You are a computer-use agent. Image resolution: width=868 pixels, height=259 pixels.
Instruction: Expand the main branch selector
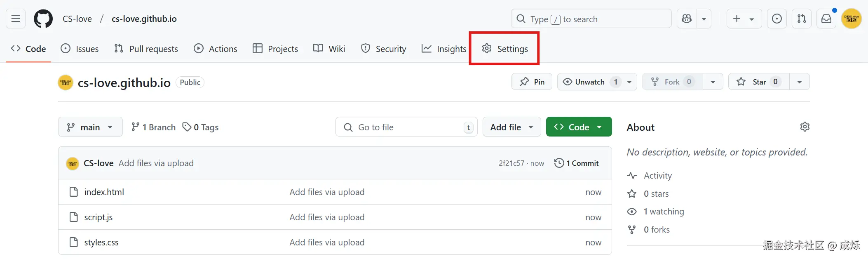pos(90,127)
